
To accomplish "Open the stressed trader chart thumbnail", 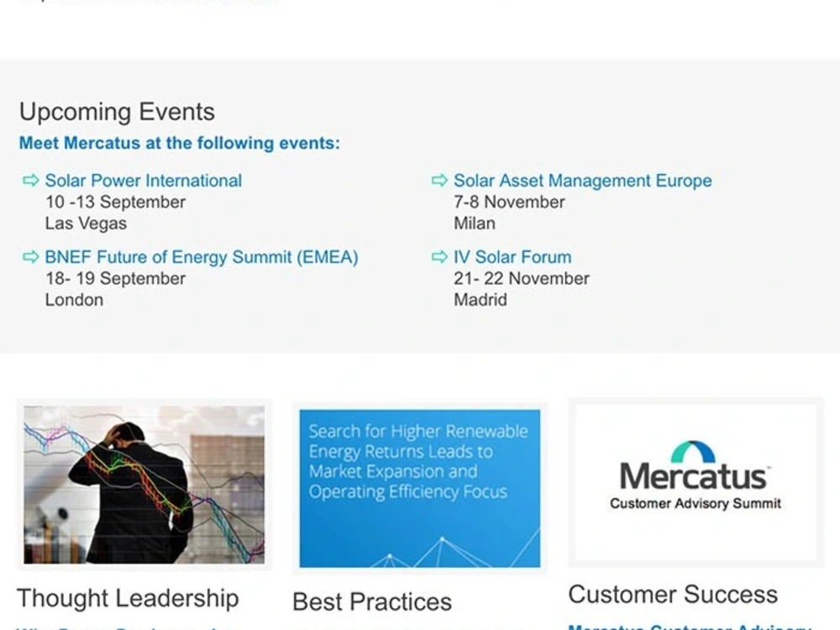I will [x=144, y=485].
